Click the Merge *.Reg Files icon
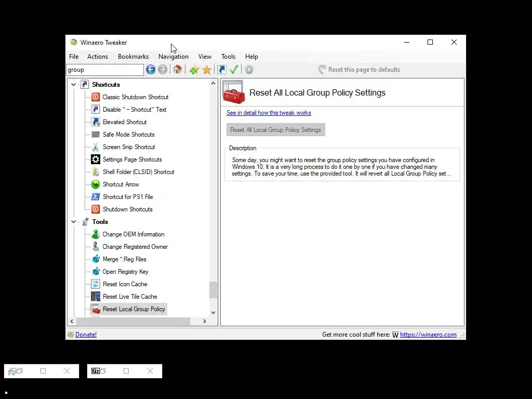Viewport: 532px width, 399px height. 96,259
